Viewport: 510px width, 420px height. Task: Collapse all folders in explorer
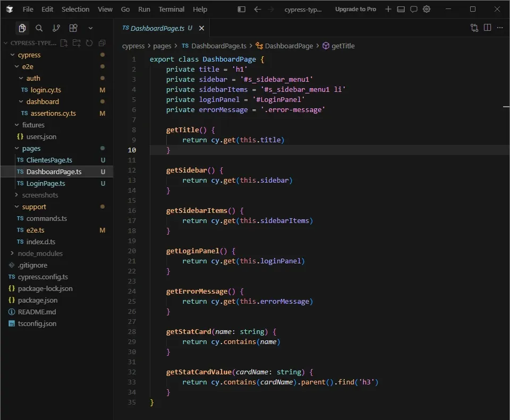(x=102, y=43)
